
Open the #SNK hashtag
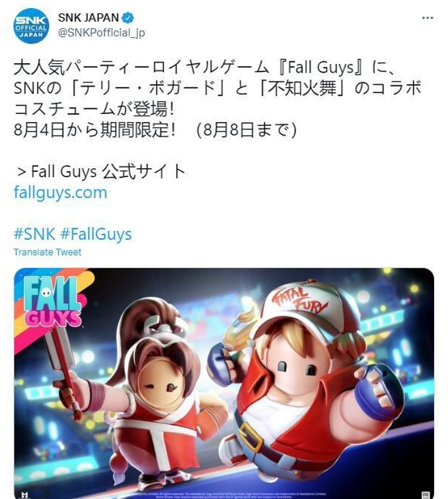pyautogui.click(x=34, y=234)
